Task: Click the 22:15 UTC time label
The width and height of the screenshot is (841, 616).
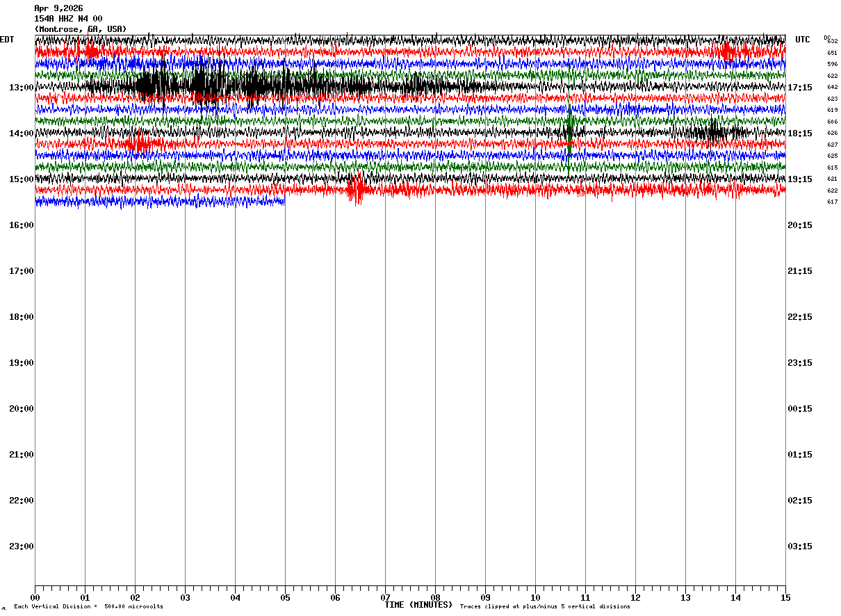Action: click(800, 317)
